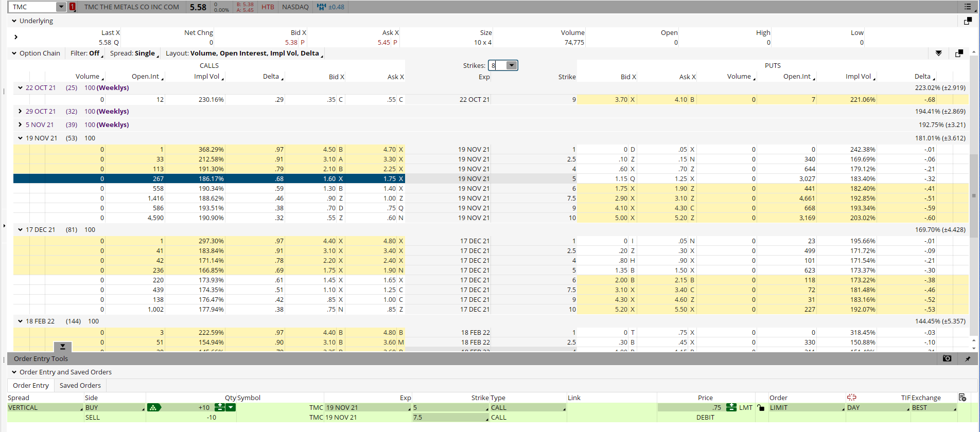Open the hamburger list menu at top right
The height and width of the screenshot is (432, 980).
(x=968, y=7)
